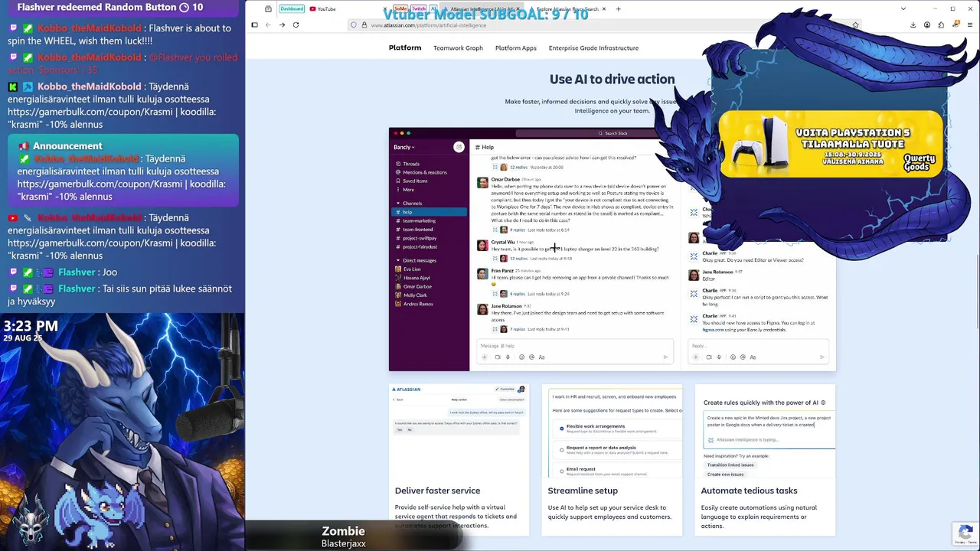Click the browser address bar URL

click(429, 25)
